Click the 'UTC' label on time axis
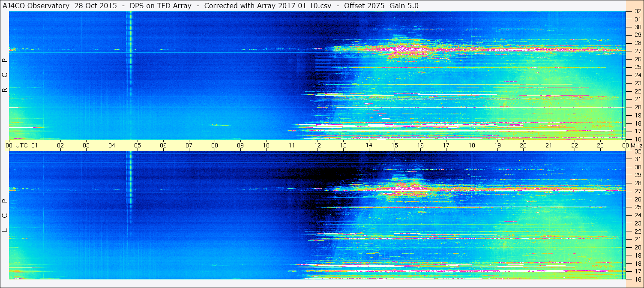Screen dimensions: 644x288 (21, 145)
